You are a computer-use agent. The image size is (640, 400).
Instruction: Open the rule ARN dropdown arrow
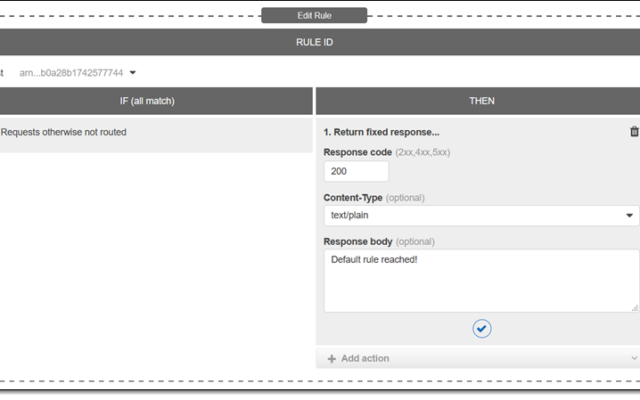(133, 73)
